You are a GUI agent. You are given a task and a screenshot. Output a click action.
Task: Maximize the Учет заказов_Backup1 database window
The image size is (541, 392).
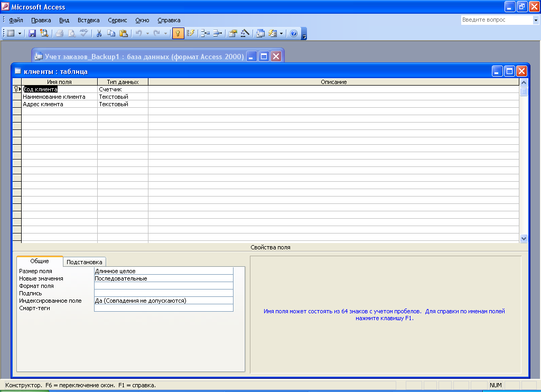pos(264,56)
